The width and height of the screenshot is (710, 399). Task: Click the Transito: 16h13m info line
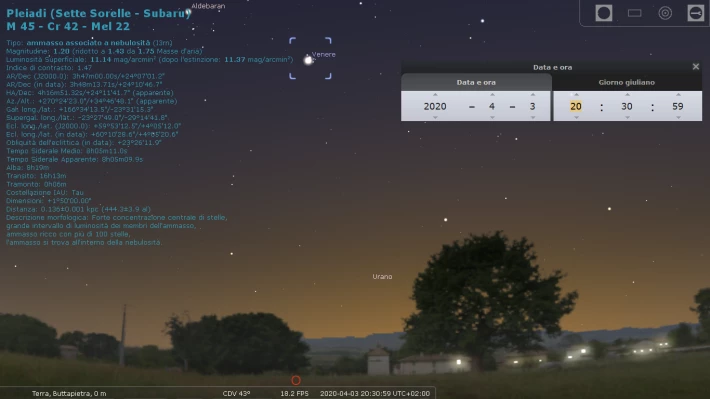pos(36,176)
